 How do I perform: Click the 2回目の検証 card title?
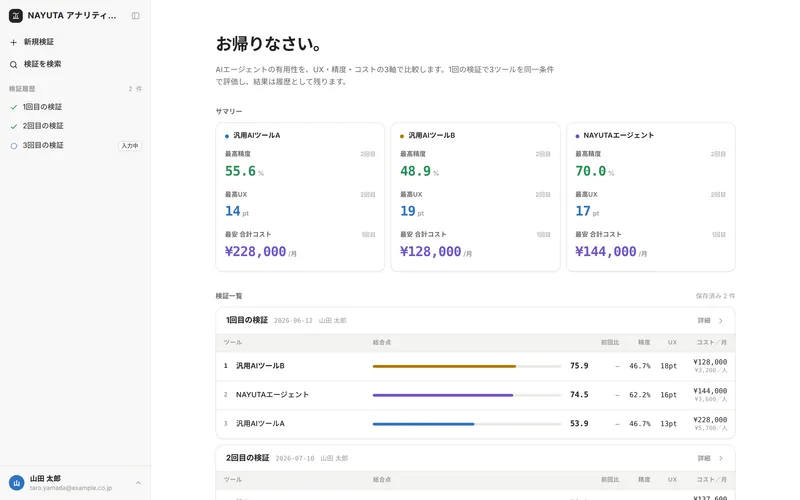click(x=247, y=458)
